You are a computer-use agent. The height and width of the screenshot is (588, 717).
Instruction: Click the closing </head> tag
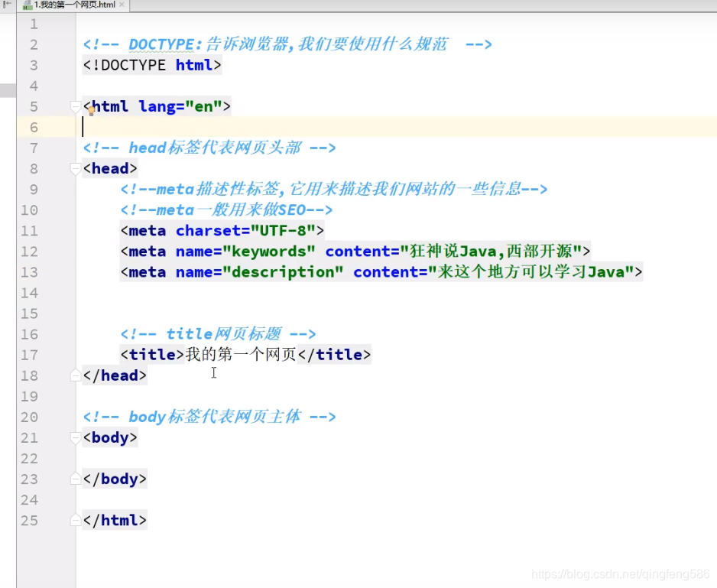coord(115,375)
